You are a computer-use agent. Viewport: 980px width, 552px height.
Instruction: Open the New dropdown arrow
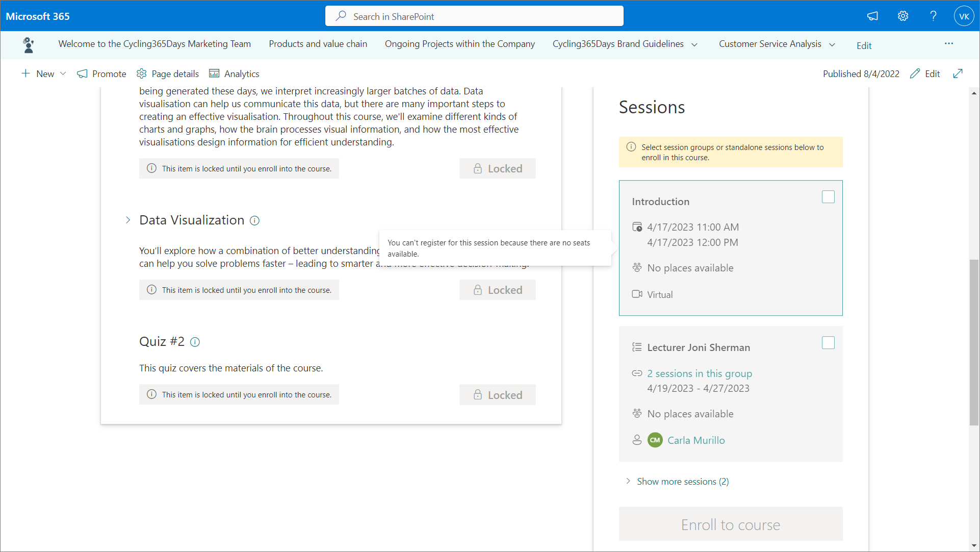[63, 73]
